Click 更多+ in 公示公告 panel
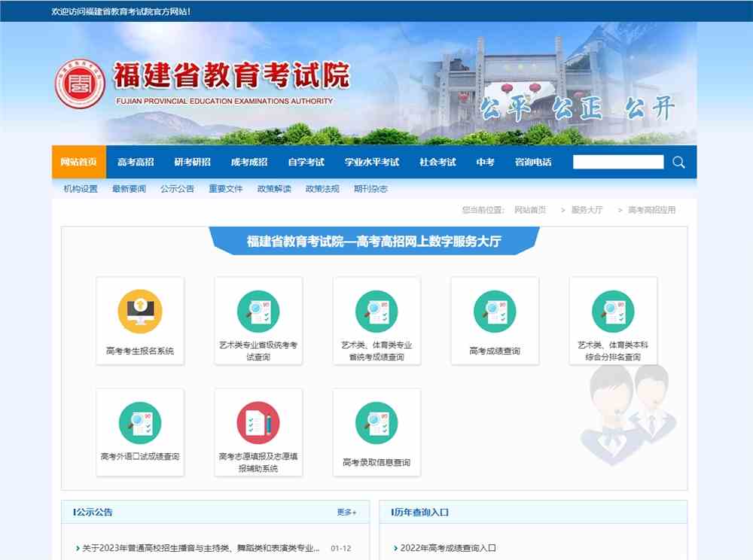This screenshot has width=753, height=560. [346, 512]
